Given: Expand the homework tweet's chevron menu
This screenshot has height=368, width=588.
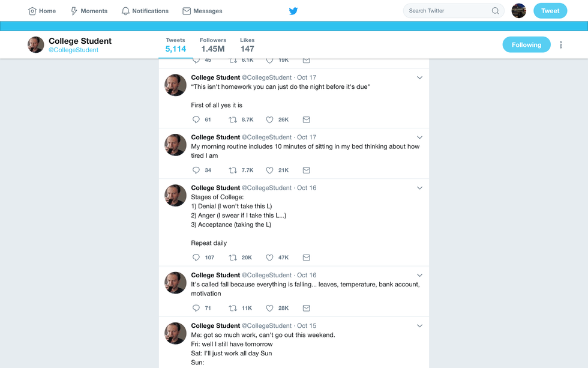Looking at the screenshot, I should point(419,77).
